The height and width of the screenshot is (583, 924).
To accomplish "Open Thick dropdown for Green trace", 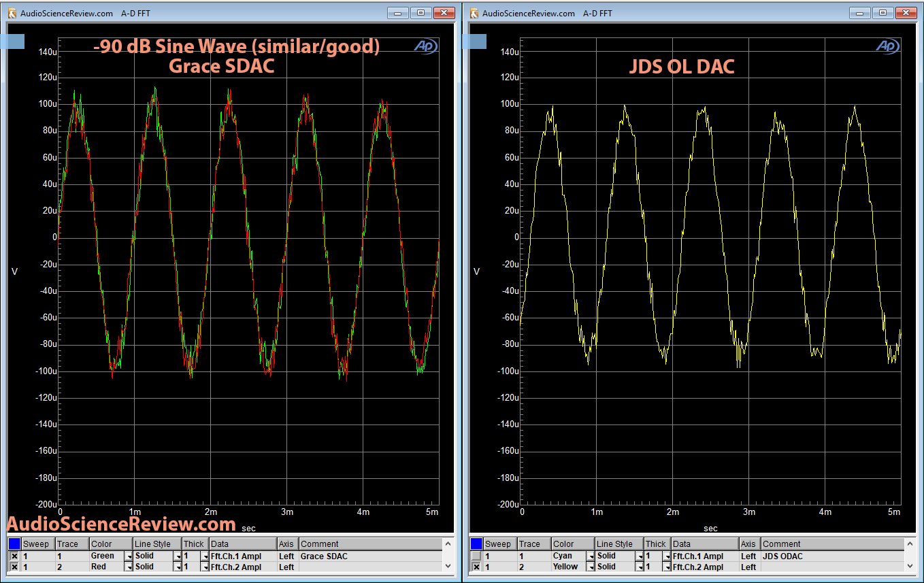I will click(x=205, y=556).
